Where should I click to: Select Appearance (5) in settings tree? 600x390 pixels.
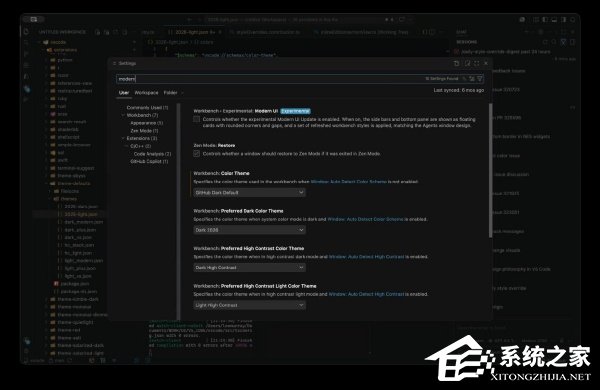click(x=147, y=123)
